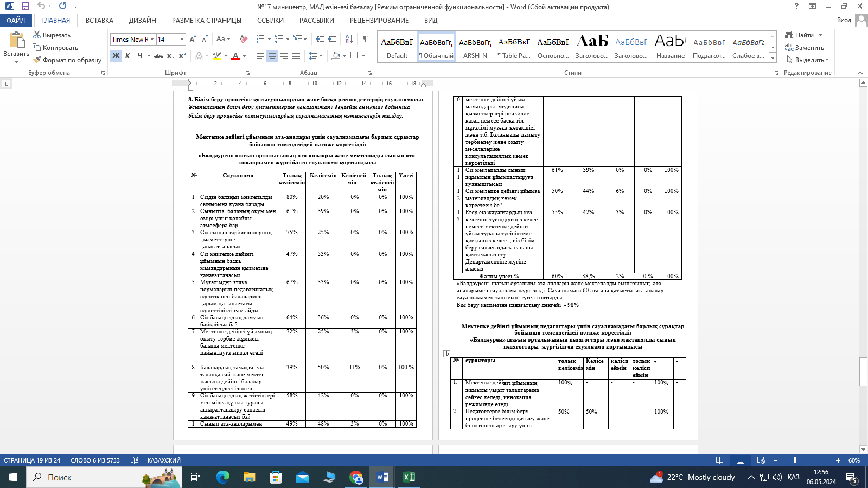Click the Clear formatting eraser icon
The width and height of the screenshot is (868, 488).
244,39
